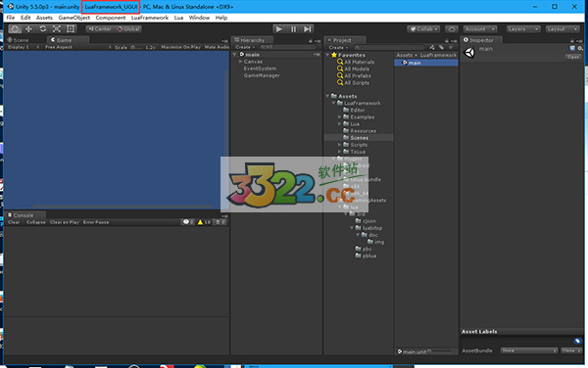
Task: Open the Edit menu
Action: pyautogui.click(x=25, y=18)
